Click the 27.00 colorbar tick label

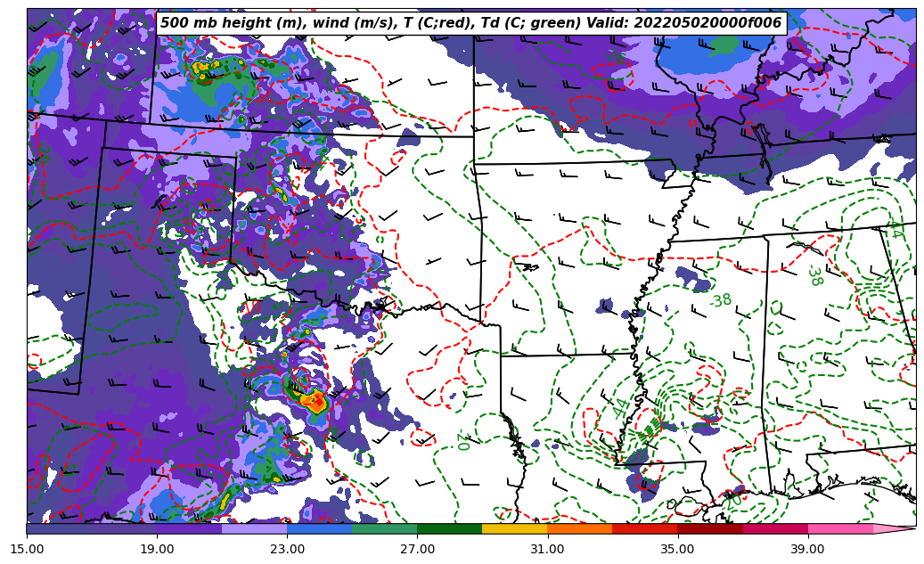click(x=417, y=549)
